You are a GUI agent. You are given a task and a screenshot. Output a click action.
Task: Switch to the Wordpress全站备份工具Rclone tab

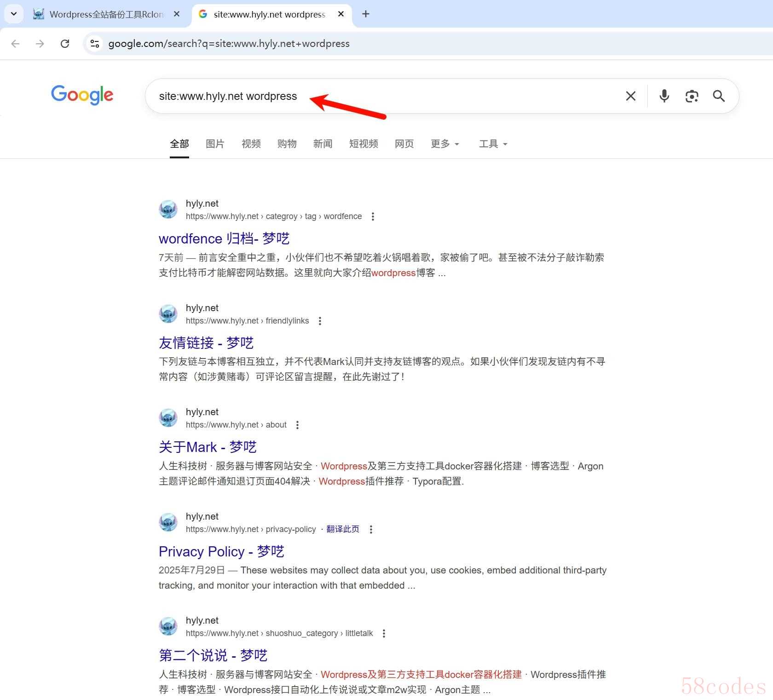(106, 14)
